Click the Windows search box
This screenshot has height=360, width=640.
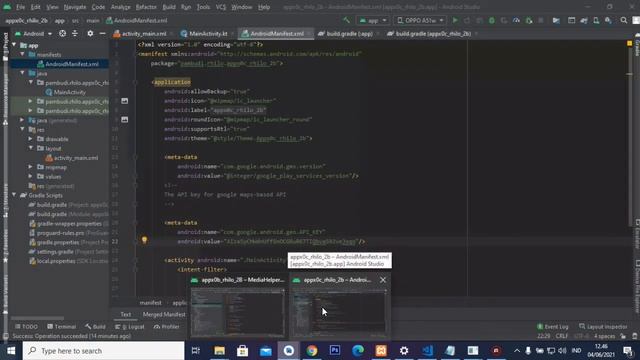point(103,351)
